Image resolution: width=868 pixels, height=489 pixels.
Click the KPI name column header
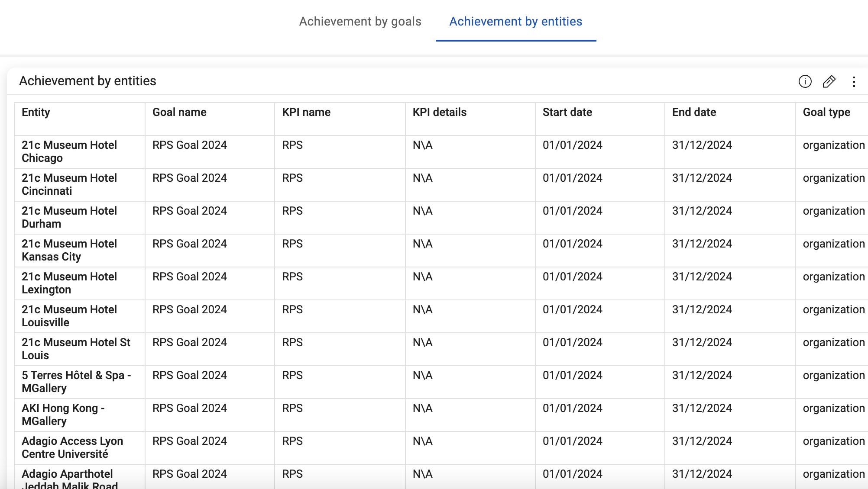coord(306,112)
